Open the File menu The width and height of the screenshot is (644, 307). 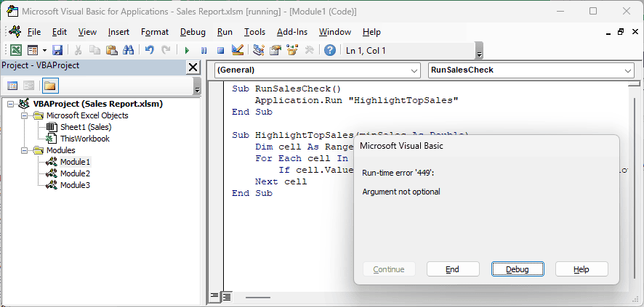[x=34, y=32]
